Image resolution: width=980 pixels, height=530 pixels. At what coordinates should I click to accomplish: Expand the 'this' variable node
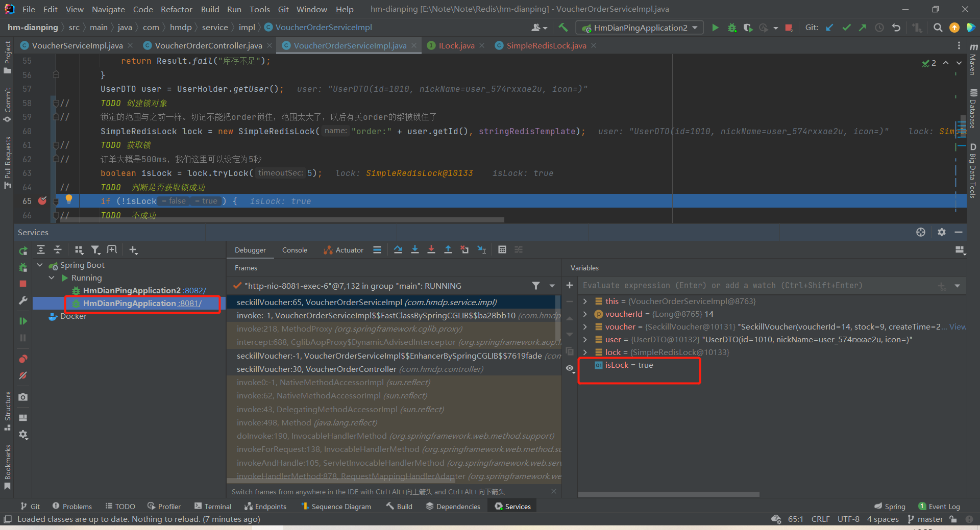click(x=585, y=301)
